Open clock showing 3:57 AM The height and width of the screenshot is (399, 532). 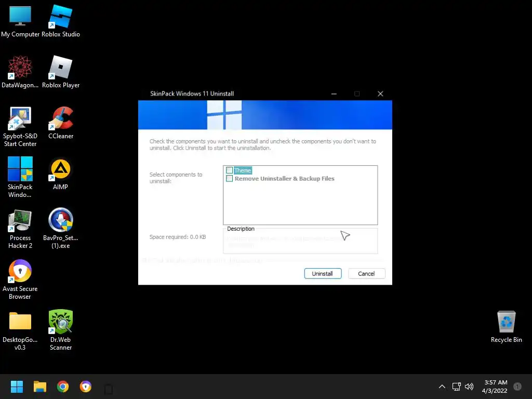point(495,387)
